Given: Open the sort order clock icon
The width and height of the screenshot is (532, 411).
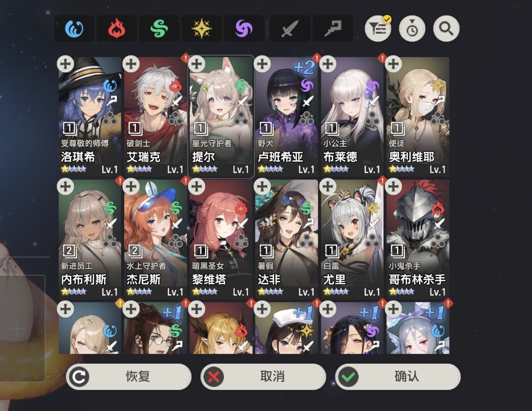Looking at the screenshot, I should pyautogui.click(x=412, y=29).
